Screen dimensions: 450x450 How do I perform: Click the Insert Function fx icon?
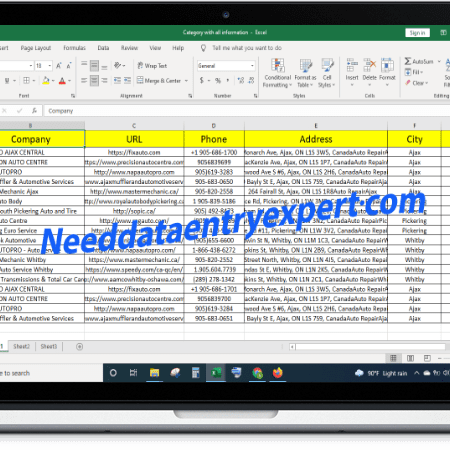coord(34,111)
